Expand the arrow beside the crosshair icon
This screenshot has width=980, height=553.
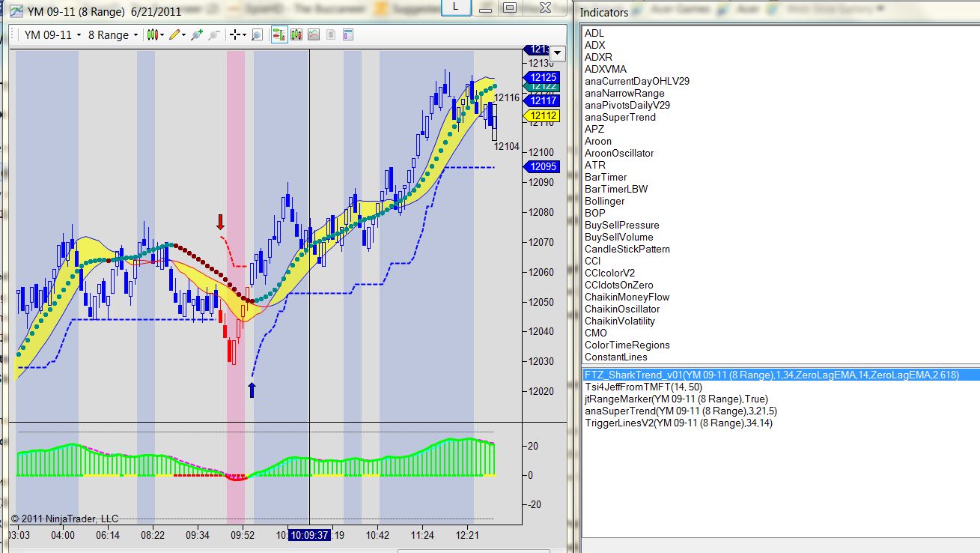click(x=244, y=34)
